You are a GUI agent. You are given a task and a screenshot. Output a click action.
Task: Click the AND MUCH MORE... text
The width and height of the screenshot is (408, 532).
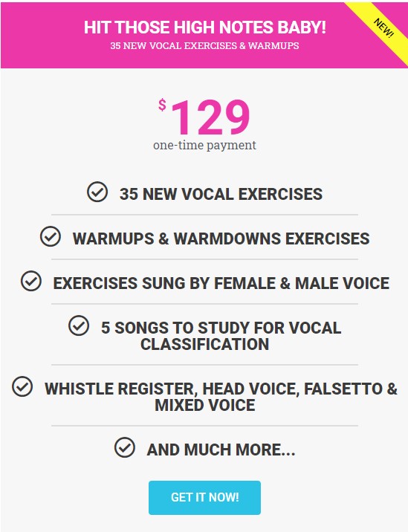221,450
